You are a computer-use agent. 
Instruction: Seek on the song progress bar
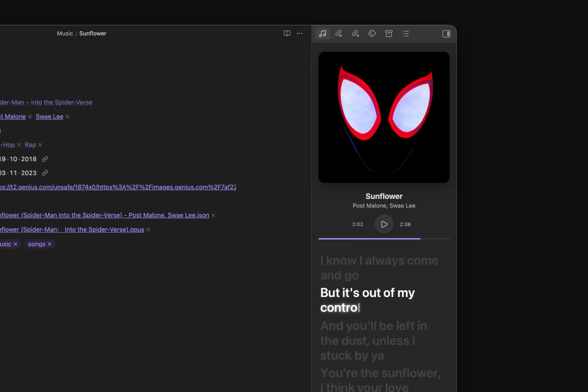coord(384,239)
